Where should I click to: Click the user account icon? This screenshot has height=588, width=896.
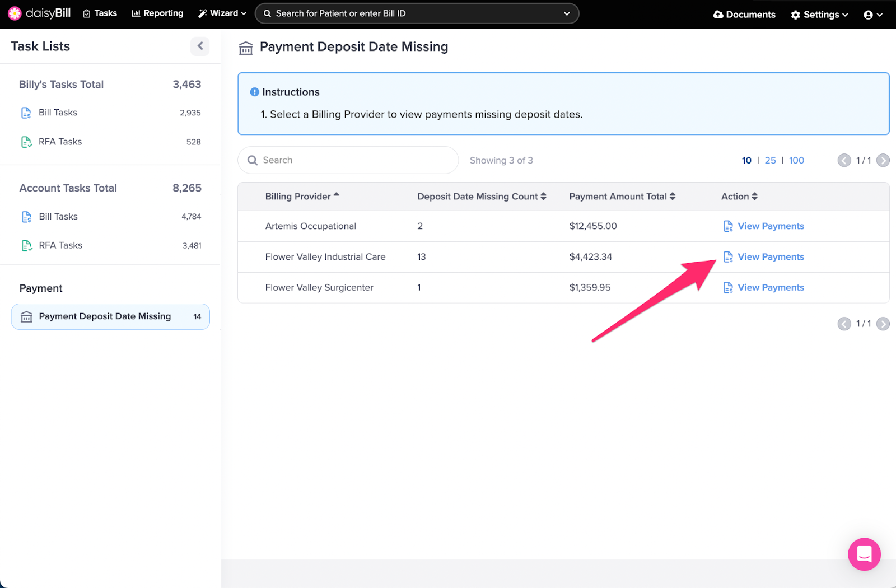click(868, 15)
